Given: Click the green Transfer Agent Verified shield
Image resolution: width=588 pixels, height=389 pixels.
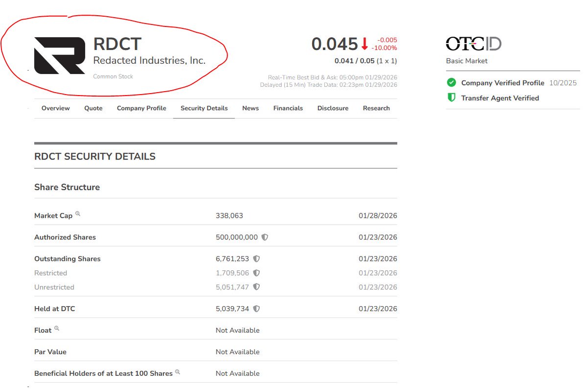Looking at the screenshot, I should (451, 98).
